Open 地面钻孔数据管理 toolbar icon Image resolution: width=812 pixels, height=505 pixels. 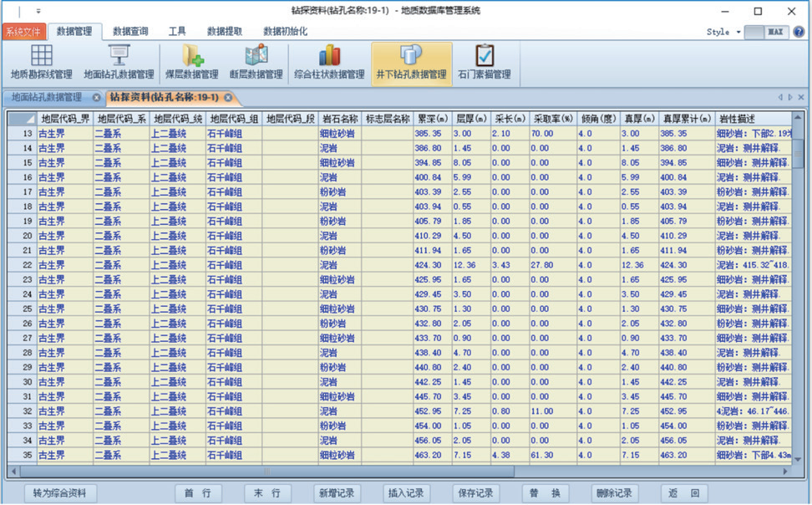[119, 55]
